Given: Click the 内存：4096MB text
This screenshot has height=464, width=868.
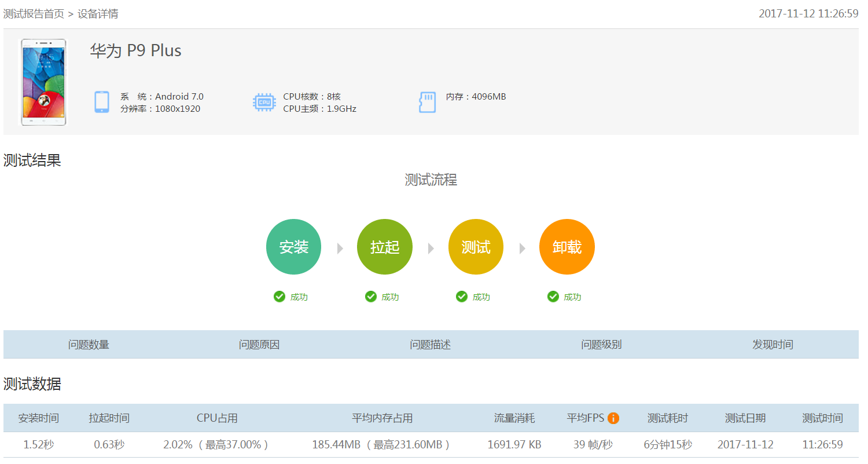Looking at the screenshot, I should tap(476, 97).
